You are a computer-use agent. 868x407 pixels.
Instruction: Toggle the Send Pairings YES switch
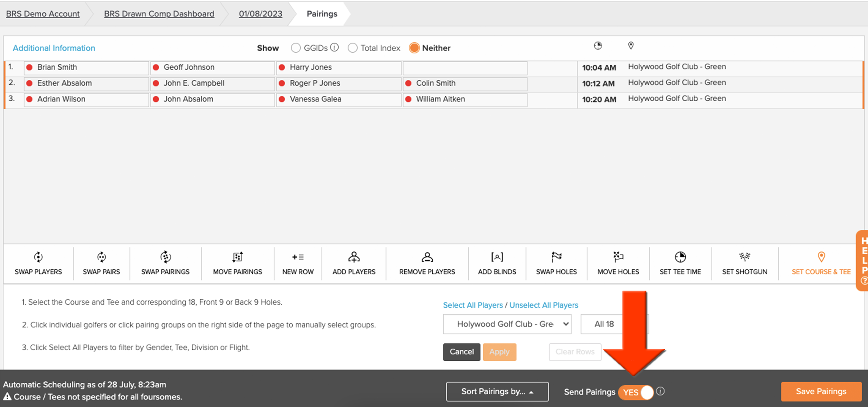[x=636, y=392]
